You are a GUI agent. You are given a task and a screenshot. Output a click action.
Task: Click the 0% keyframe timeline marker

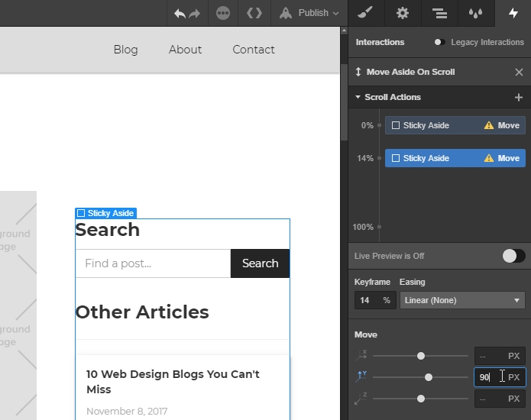pos(379,125)
